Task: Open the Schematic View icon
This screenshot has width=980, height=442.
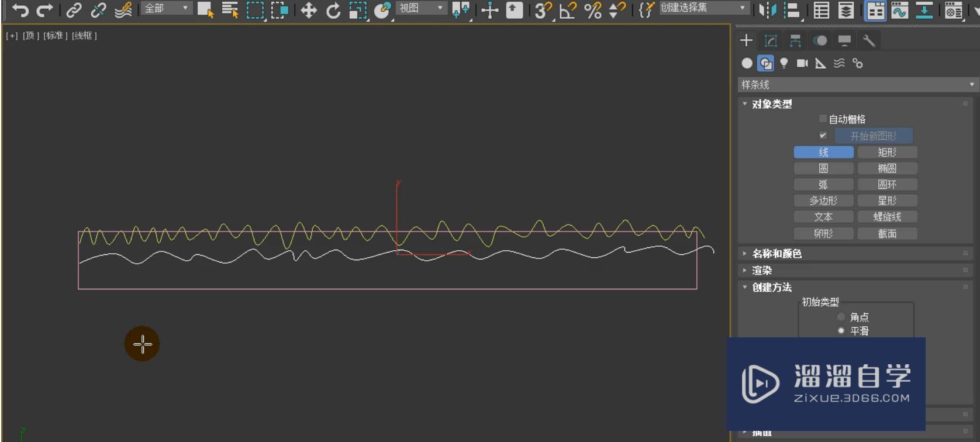Action: coord(924,10)
